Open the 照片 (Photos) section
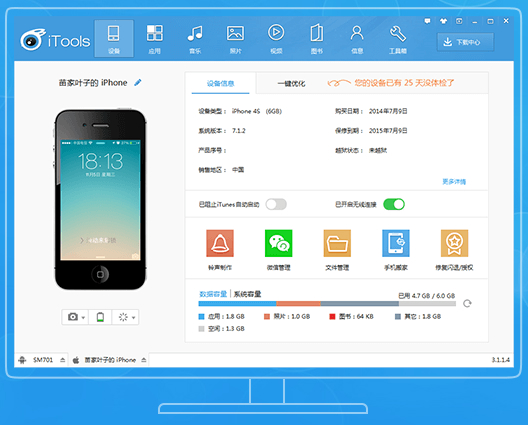The width and height of the screenshot is (528, 425). pyautogui.click(x=235, y=38)
